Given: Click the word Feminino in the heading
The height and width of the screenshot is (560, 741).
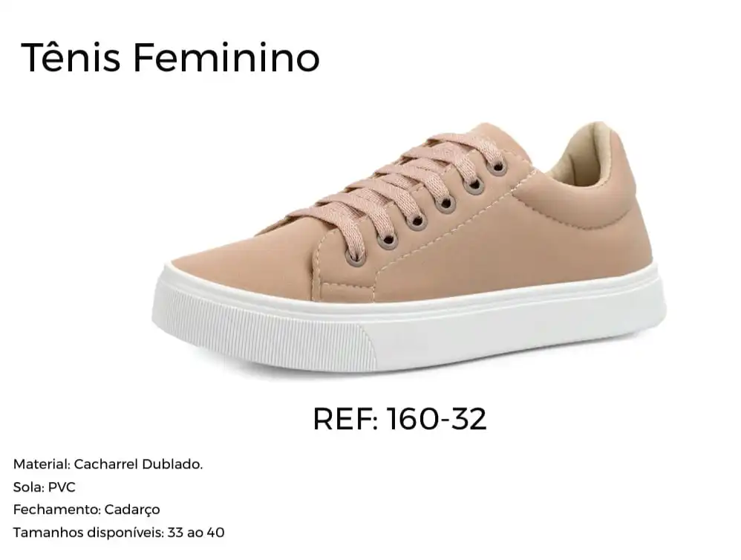Looking at the screenshot, I should click(x=227, y=58).
